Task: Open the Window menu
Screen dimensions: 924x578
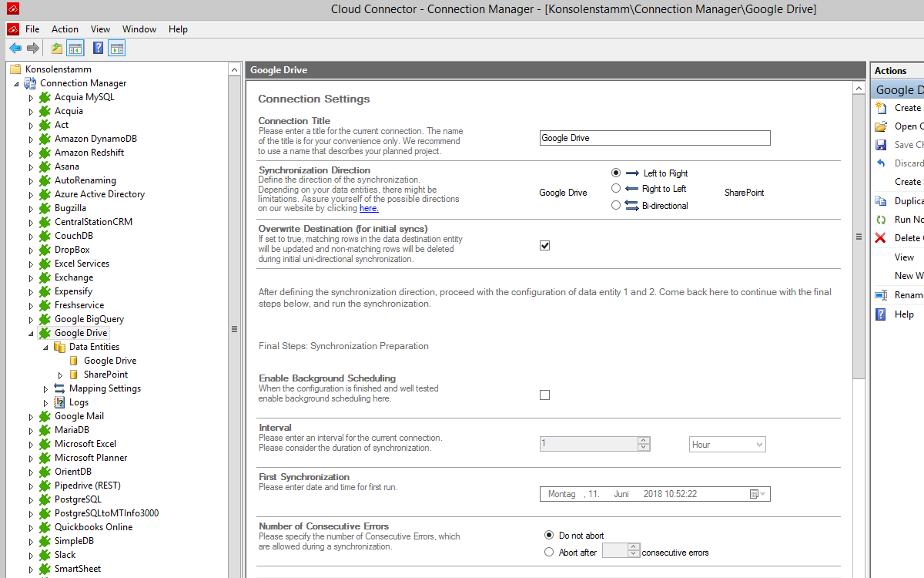Action: [x=139, y=29]
